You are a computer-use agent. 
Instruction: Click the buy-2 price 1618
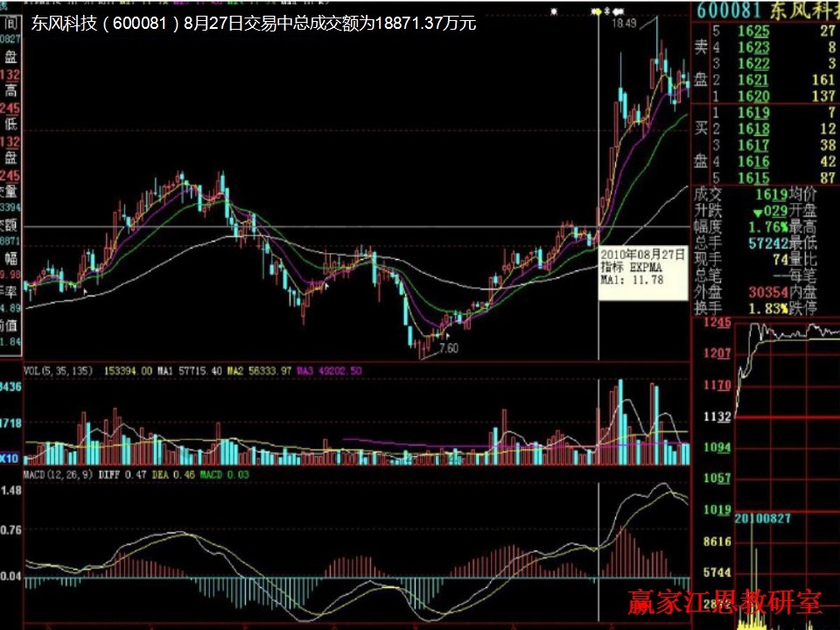click(753, 129)
